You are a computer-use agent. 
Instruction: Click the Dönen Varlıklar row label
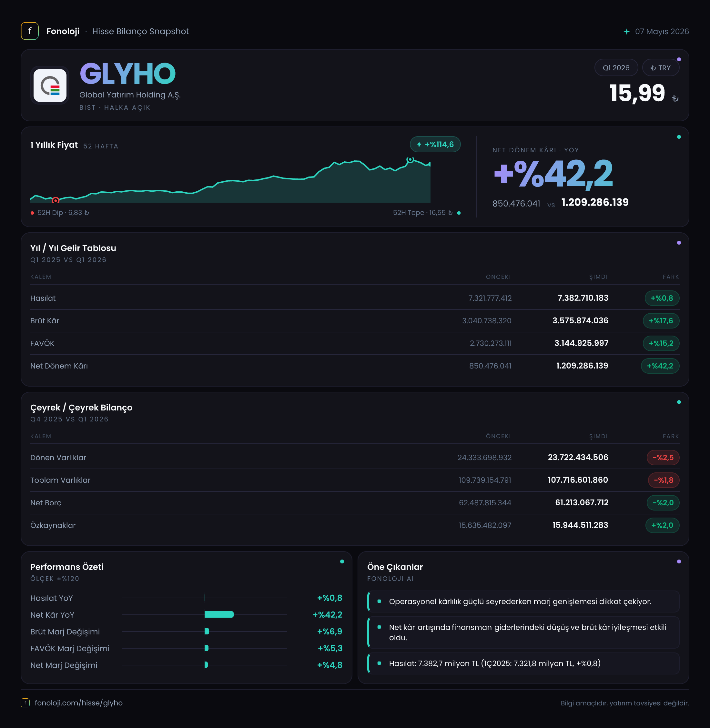click(58, 458)
